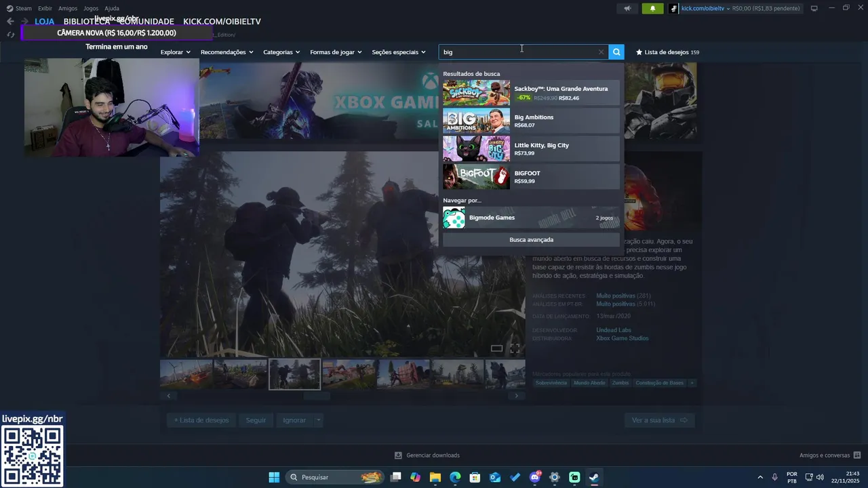
Task: Open Task View on the taskbar
Action: click(x=396, y=477)
